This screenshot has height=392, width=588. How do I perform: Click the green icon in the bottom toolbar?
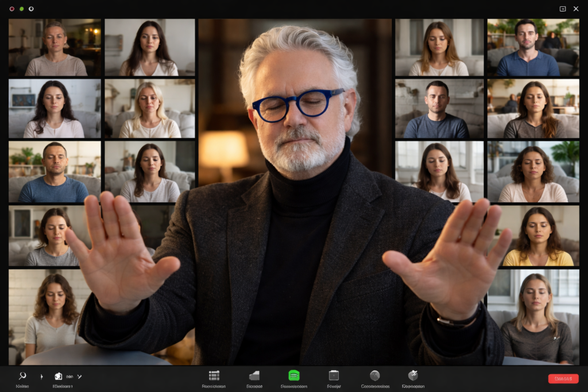(x=294, y=375)
